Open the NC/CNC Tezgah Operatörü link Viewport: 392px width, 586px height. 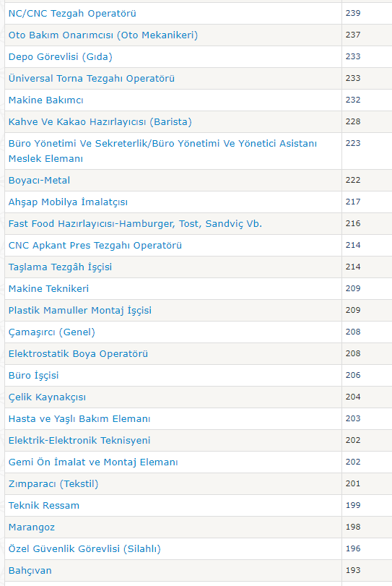coord(72,14)
